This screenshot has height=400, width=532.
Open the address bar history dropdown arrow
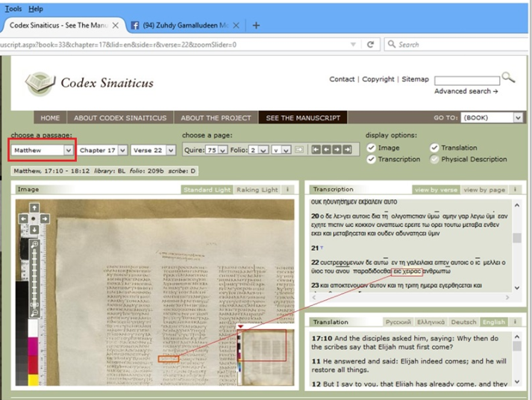click(x=353, y=45)
